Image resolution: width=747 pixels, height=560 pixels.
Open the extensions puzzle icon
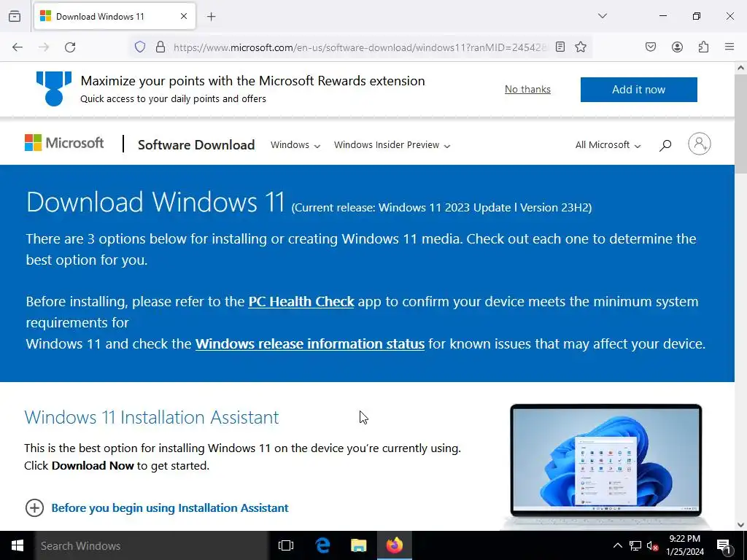pyautogui.click(x=703, y=47)
